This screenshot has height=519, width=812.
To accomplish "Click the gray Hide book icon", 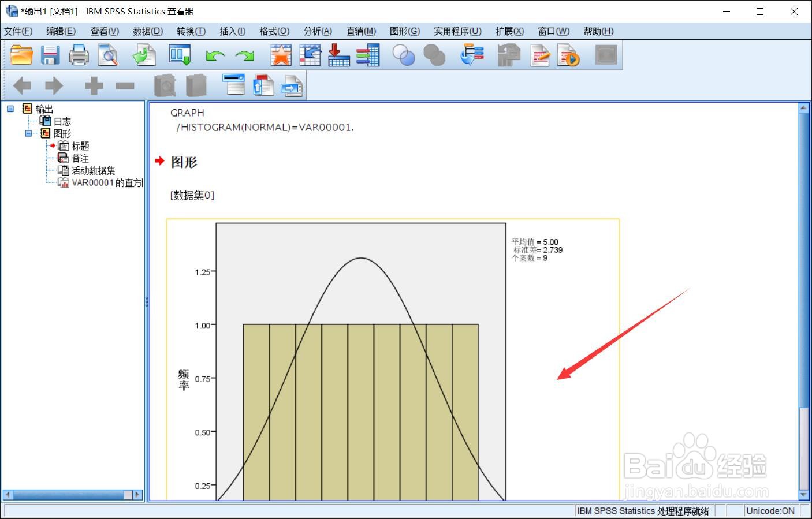I will [x=196, y=85].
